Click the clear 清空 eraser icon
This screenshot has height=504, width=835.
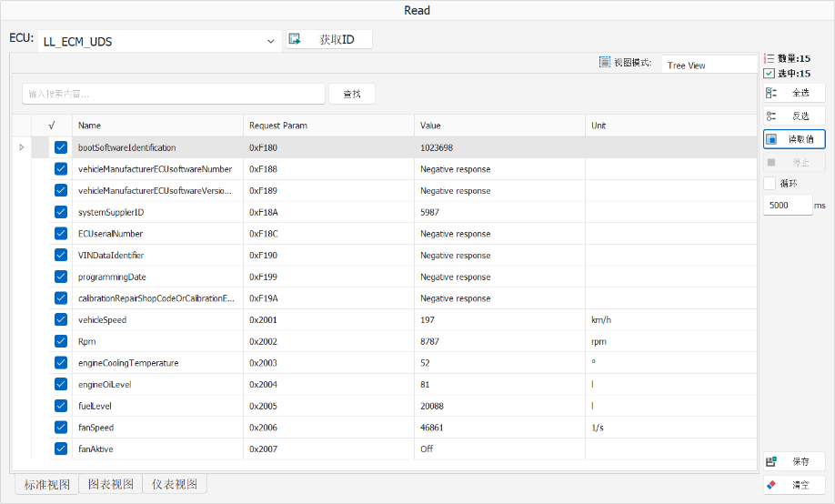[x=771, y=485]
